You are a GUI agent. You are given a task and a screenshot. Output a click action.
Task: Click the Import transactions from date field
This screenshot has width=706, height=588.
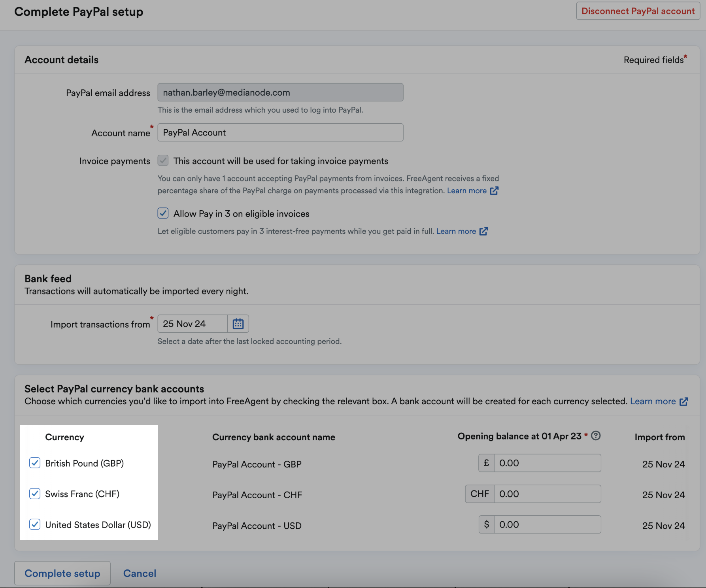pos(193,324)
